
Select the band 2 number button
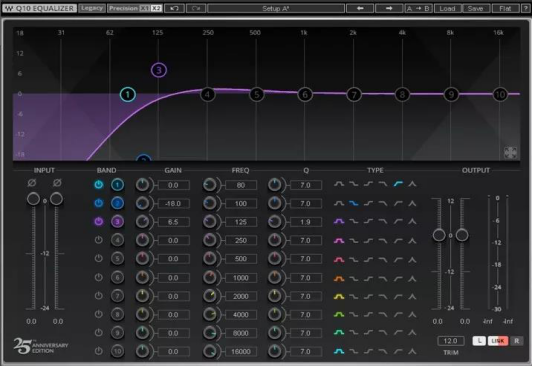pyautogui.click(x=117, y=203)
